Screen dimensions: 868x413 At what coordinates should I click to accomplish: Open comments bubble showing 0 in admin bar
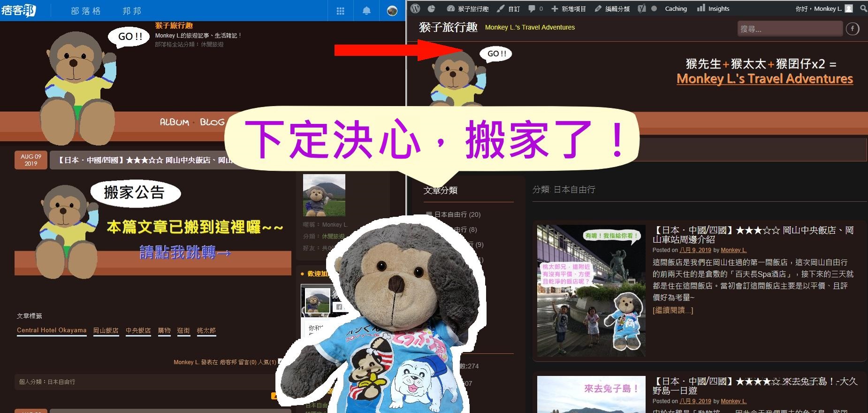[535, 8]
